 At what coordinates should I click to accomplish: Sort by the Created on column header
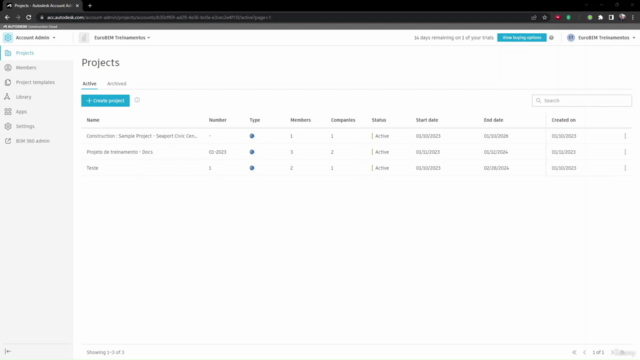click(x=564, y=120)
